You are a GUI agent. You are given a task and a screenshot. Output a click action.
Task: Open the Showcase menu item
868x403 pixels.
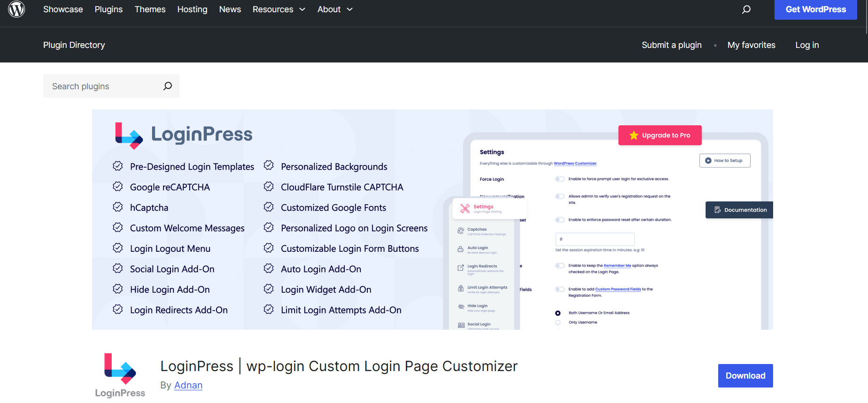(x=63, y=9)
